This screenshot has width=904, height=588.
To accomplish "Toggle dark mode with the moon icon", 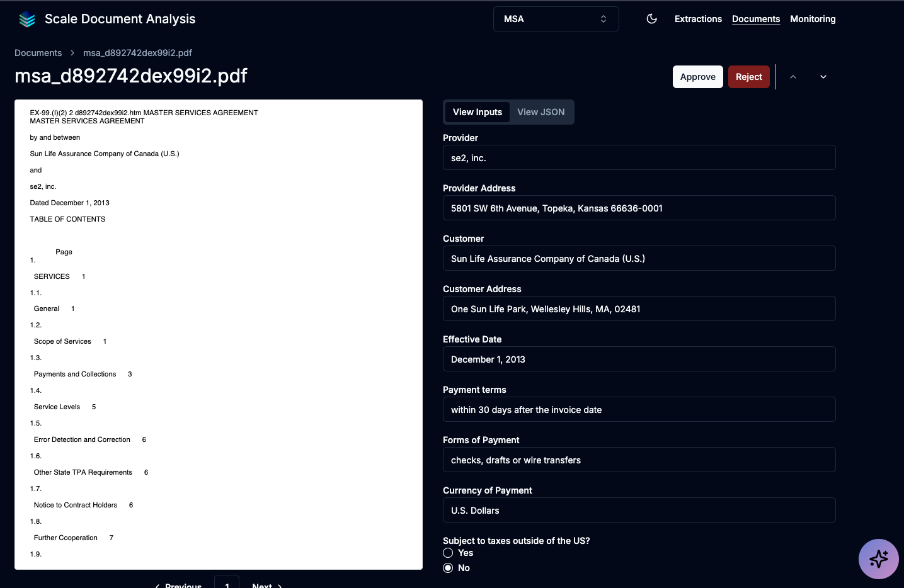I will [651, 19].
